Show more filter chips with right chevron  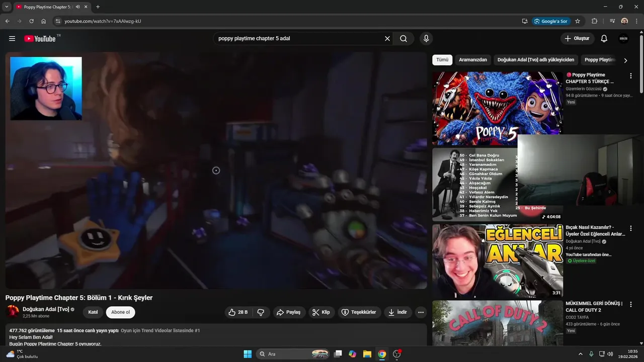point(625,60)
